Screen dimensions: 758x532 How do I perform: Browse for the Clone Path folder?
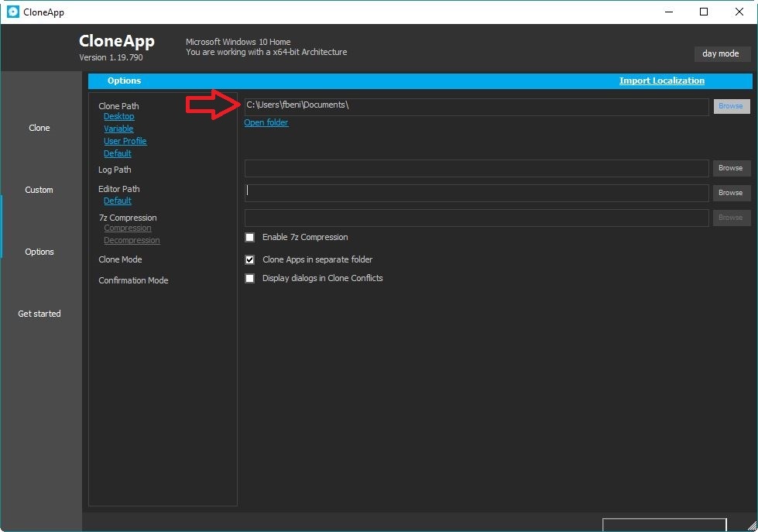click(730, 106)
